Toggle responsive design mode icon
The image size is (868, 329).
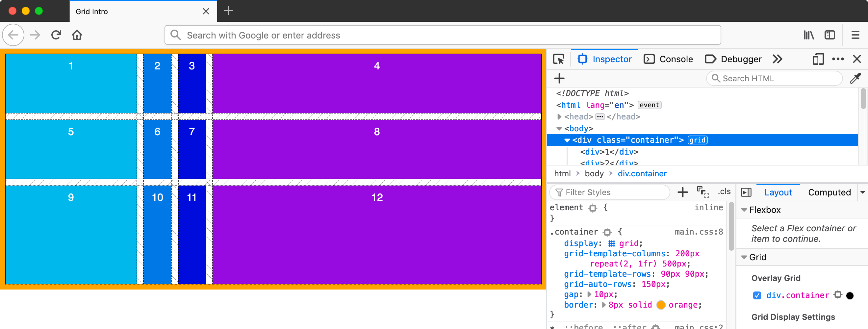(x=818, y=59)
